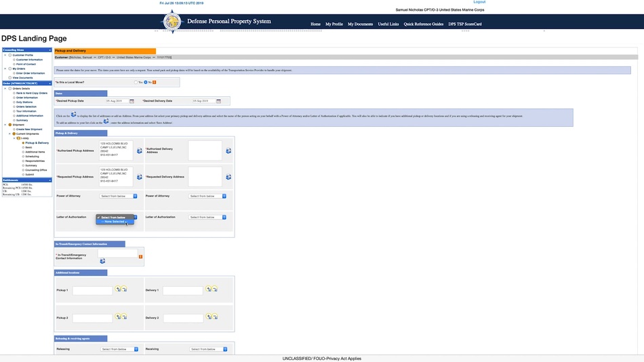Choose "None Selected" in open dropdown list

(114, 222)
